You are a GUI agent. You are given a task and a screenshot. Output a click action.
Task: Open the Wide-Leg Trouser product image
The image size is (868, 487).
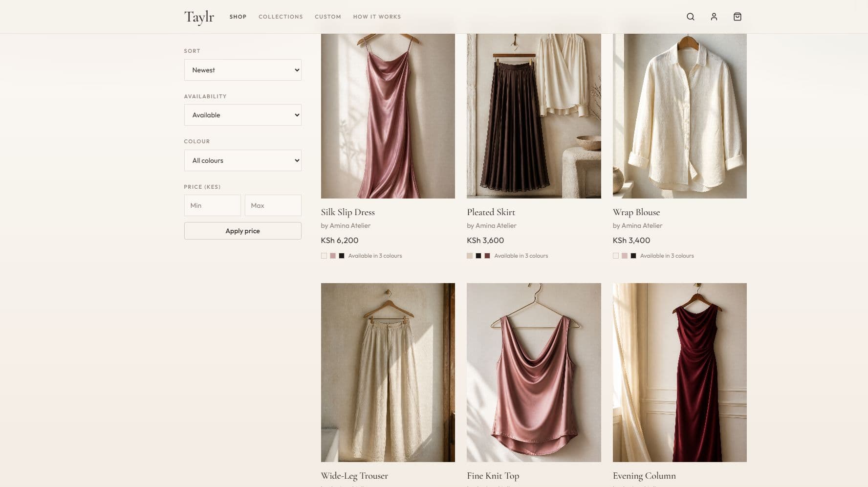(388, 373)
